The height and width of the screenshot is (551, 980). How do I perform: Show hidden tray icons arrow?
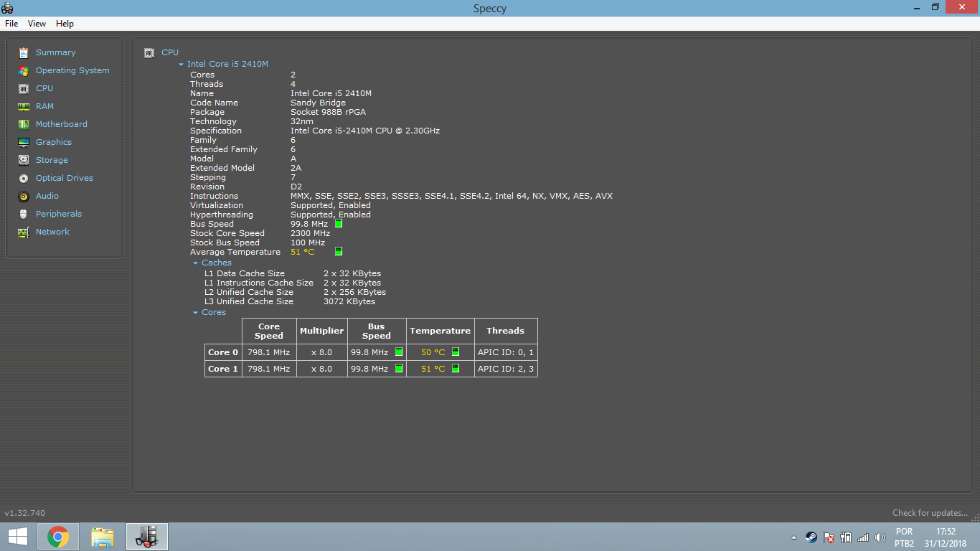pos(793,537)
